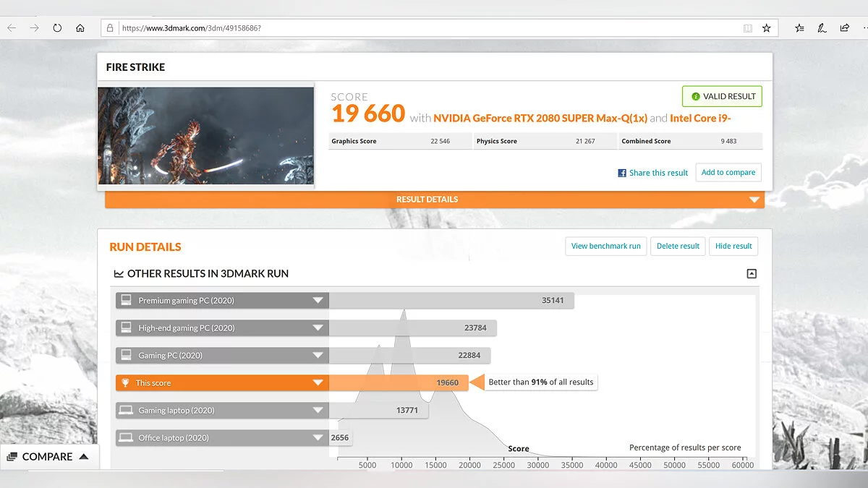This screenshot has height=488, width=868.
Task: Click the RESULT DETAILS arrow icon
Action: click(754, 200)
